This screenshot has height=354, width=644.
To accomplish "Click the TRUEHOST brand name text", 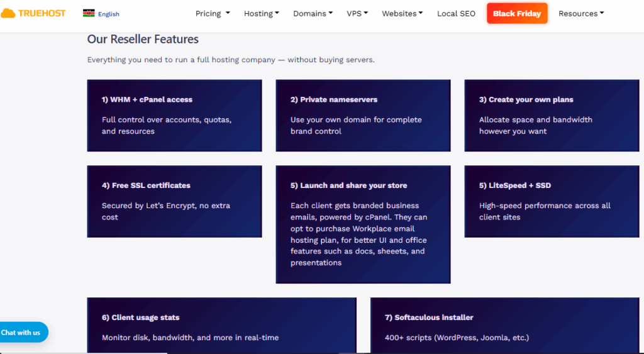I will coord(42,14).
